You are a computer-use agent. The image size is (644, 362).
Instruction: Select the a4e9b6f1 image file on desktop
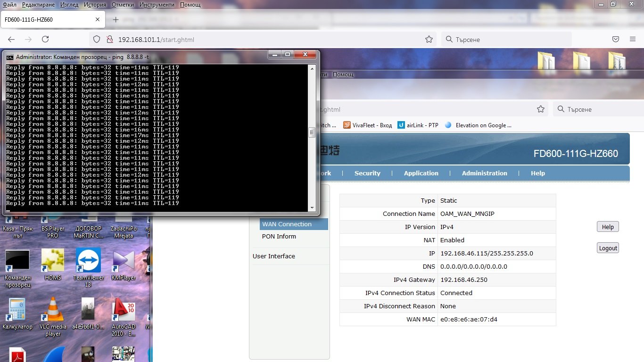click(x=88, y=313)
